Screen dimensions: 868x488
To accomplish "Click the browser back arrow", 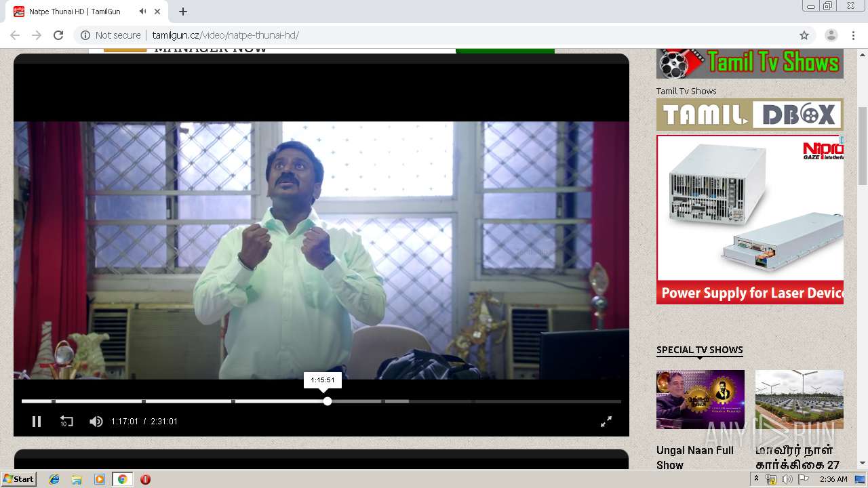I will [15, 35].
